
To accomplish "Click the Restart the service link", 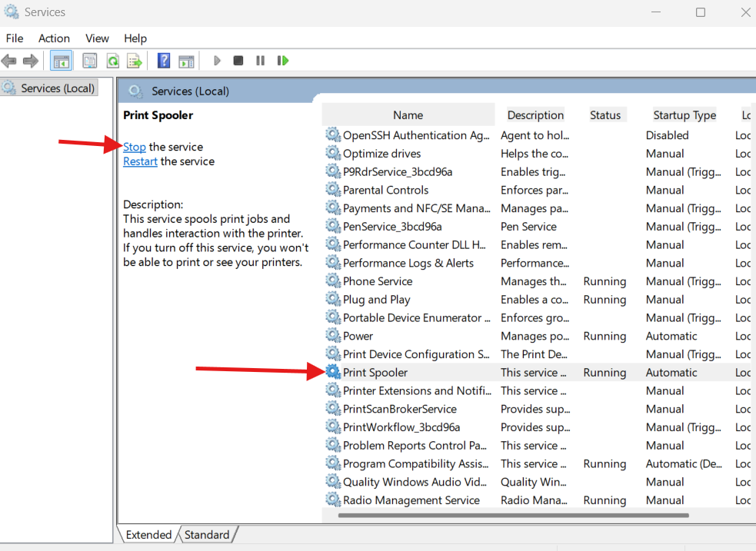I will point(140,161).
